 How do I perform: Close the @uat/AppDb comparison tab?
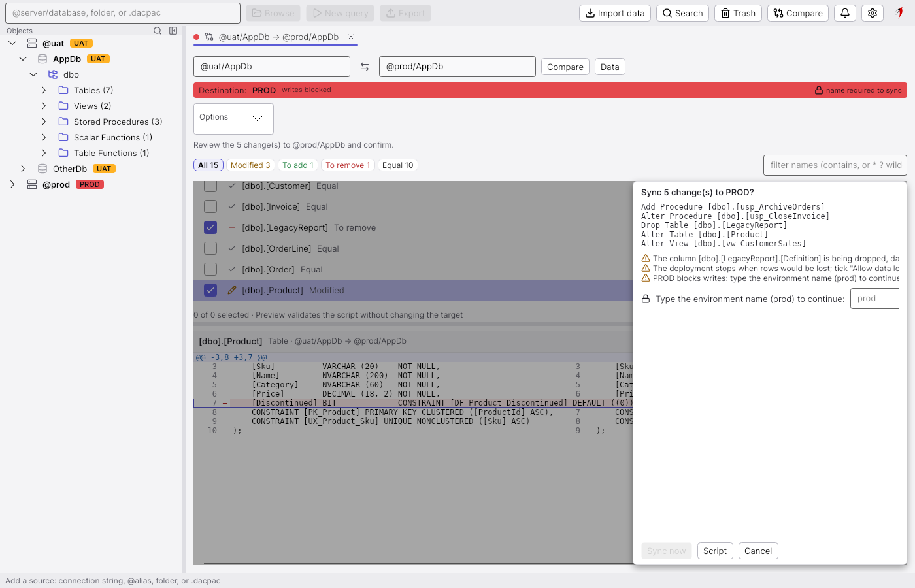coord(351,37)
